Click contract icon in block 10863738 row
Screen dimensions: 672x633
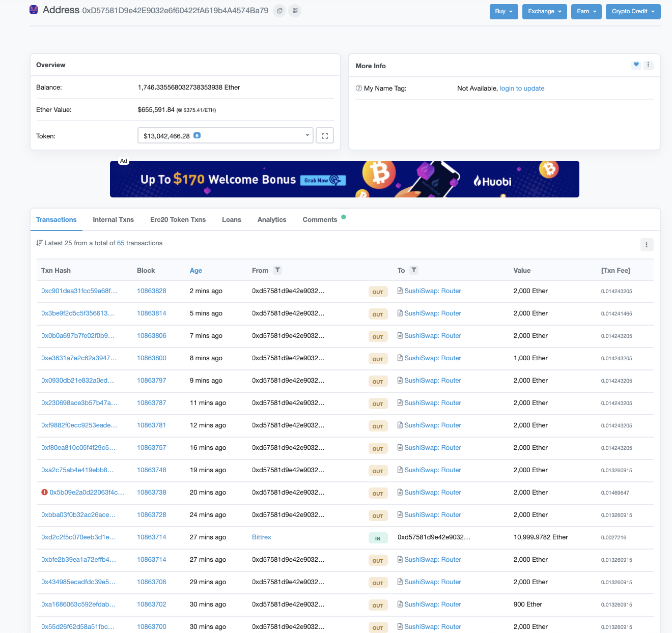(400, 493)
